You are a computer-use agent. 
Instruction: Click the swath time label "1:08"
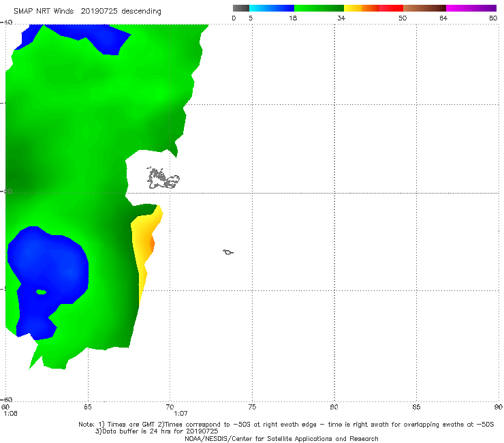11,414
